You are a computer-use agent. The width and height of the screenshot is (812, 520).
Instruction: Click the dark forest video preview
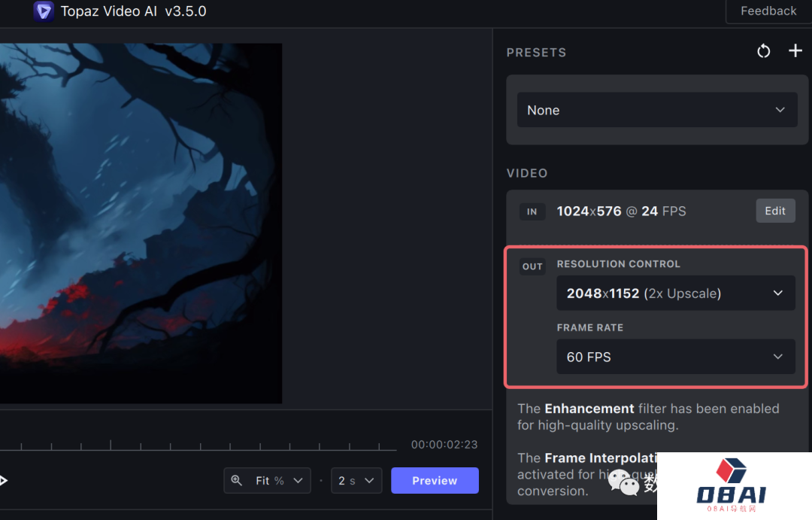click(140, 223)
